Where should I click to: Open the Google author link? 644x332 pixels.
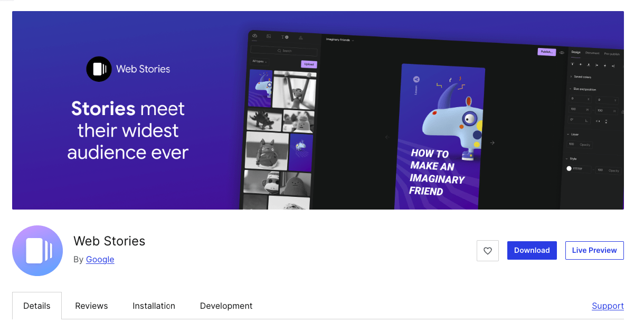tap(100, 259)
